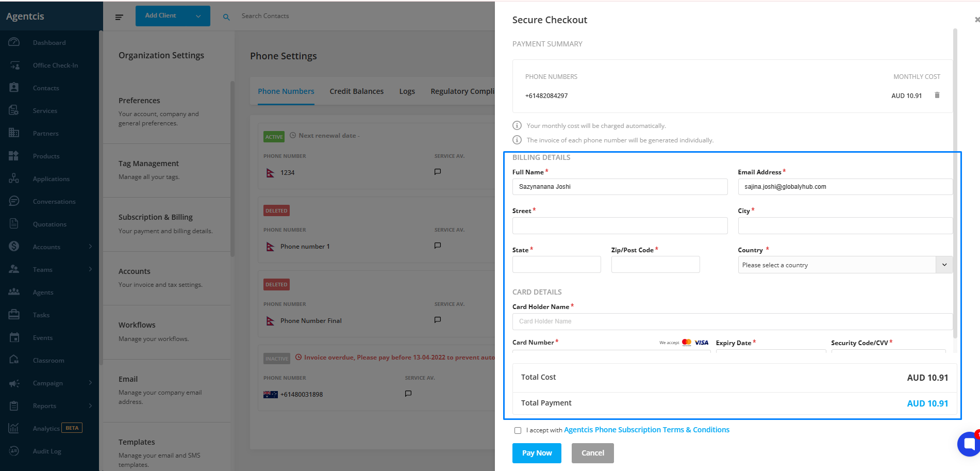Click service message icon for 1234 number
Screen dimensions: 980x471
438,172
